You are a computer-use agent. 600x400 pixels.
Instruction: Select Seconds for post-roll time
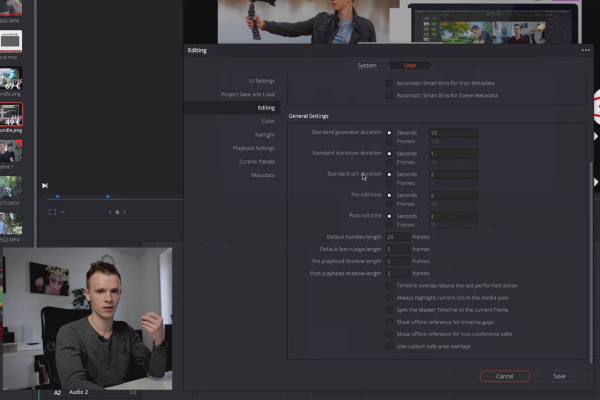(x=389, y=216)
